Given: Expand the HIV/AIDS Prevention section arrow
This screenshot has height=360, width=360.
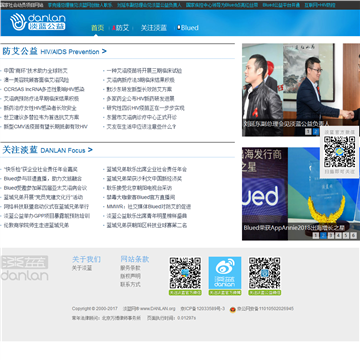Looking at the screenshot, I should (x=104, y=51).
